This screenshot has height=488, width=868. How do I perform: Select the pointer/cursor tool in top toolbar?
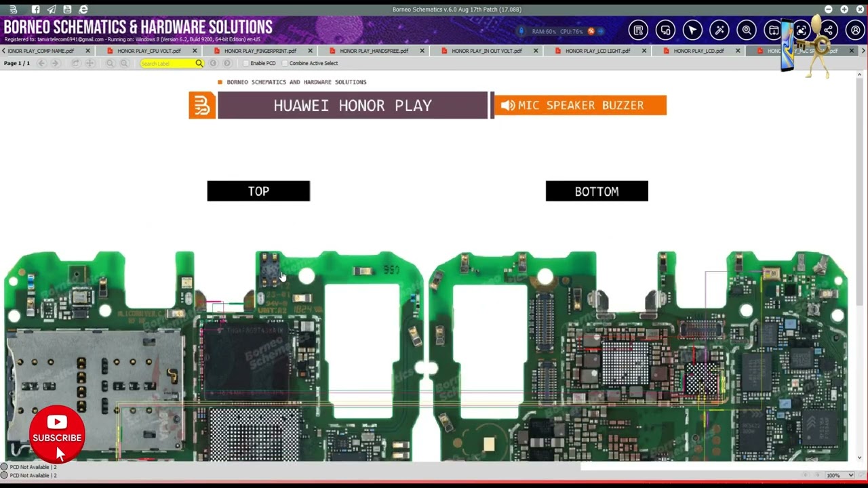click(x=692, y=30)
